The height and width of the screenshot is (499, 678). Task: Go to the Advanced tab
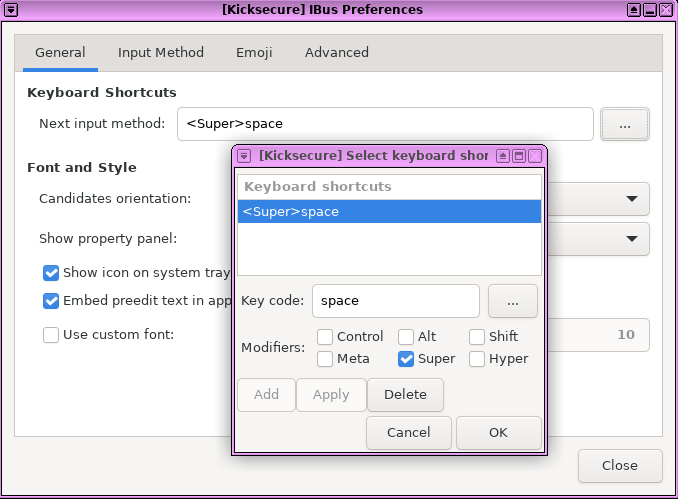pos(336,53)
